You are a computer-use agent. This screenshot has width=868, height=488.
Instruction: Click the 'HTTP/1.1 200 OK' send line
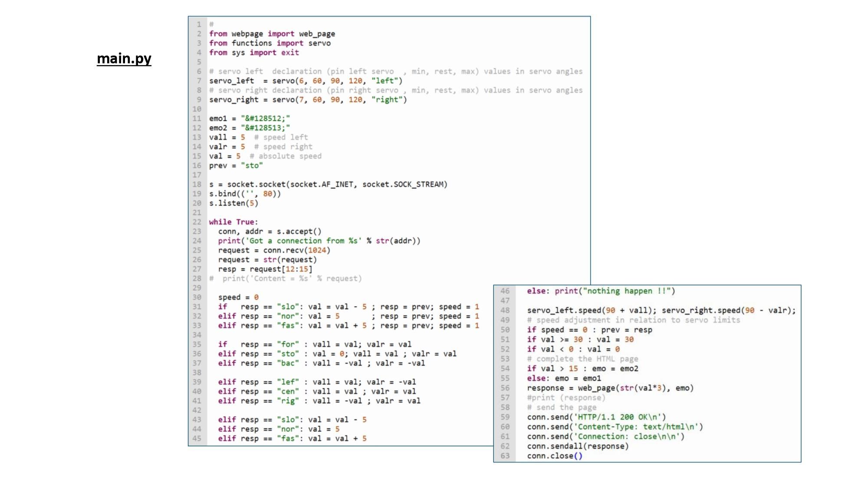[596, 417]
